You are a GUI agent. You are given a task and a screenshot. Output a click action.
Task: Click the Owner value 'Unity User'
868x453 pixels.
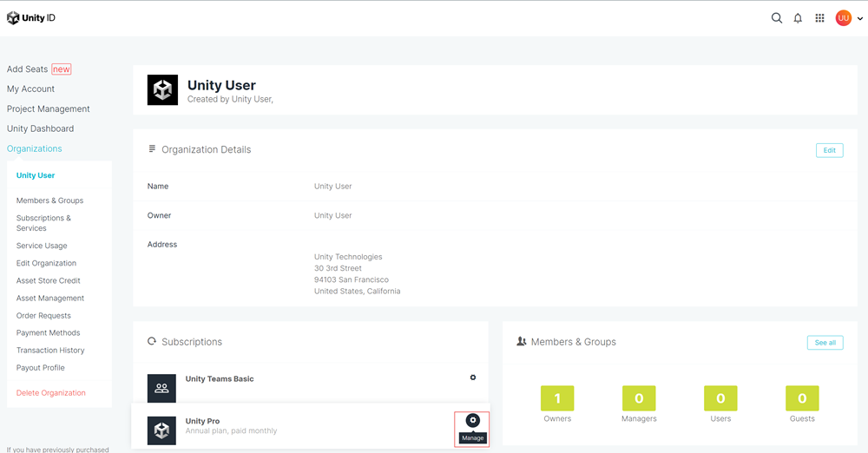pos(332,215)
